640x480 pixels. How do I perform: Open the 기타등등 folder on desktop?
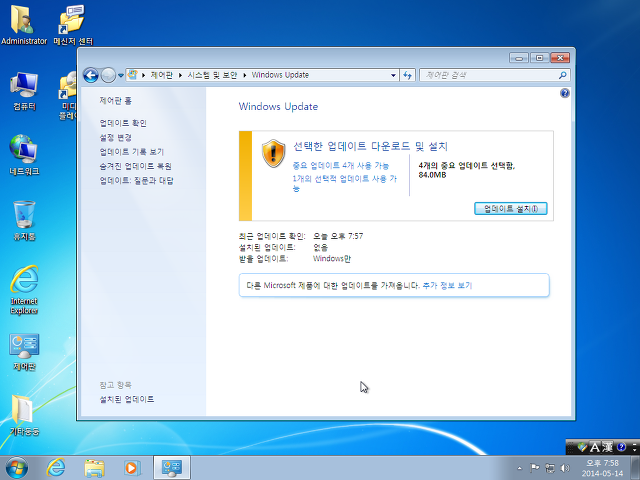coord(24,416)
